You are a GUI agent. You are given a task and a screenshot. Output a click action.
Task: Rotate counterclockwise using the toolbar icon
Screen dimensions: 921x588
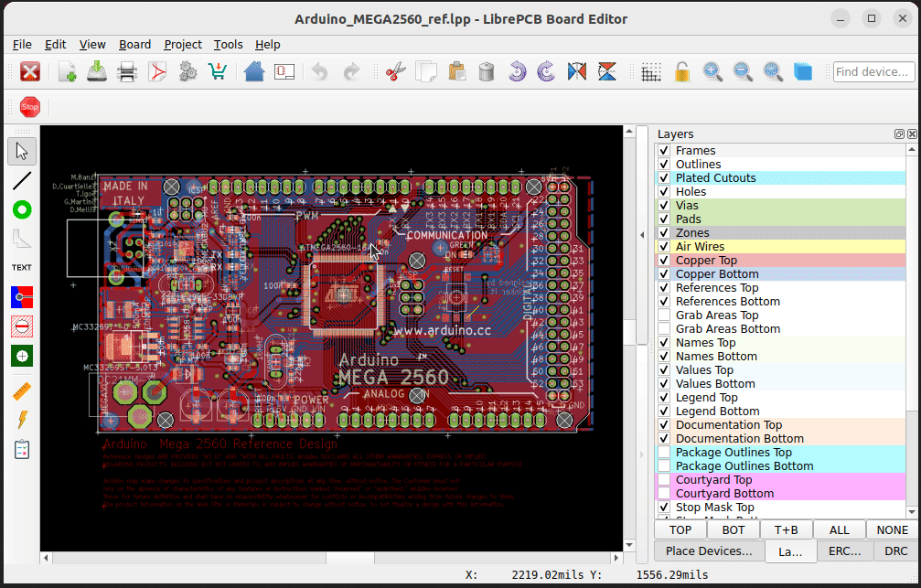tap(517, 70)
